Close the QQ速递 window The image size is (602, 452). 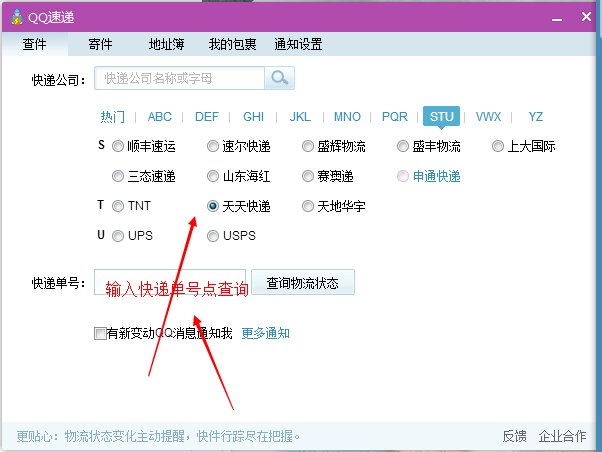(x=586, y=17)
